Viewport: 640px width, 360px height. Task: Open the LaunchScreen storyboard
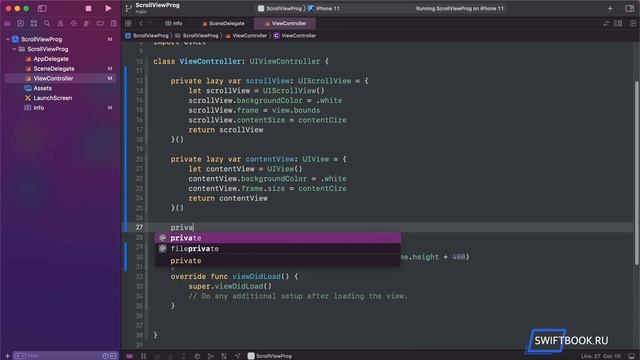pyautogui.click(x=53, y=98)
